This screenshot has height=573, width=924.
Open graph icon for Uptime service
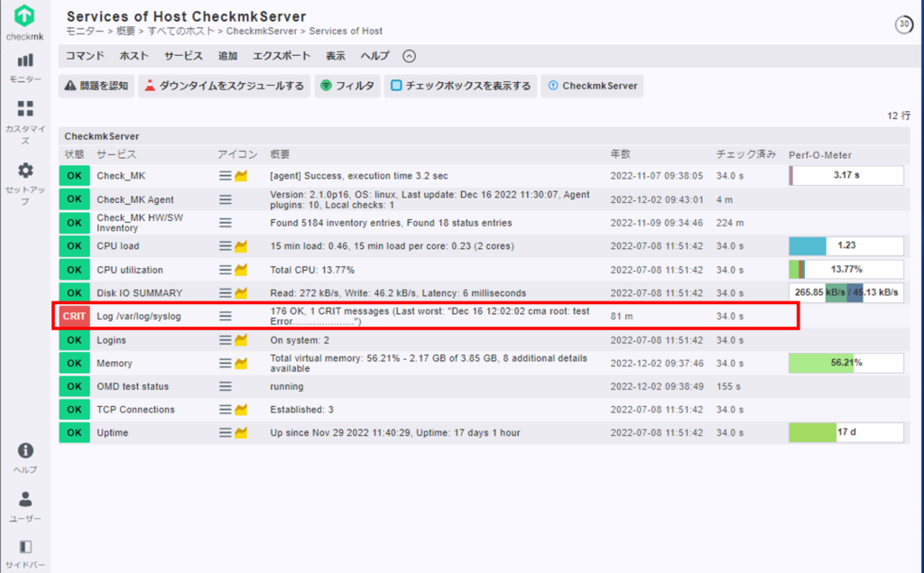pos(241,433)
